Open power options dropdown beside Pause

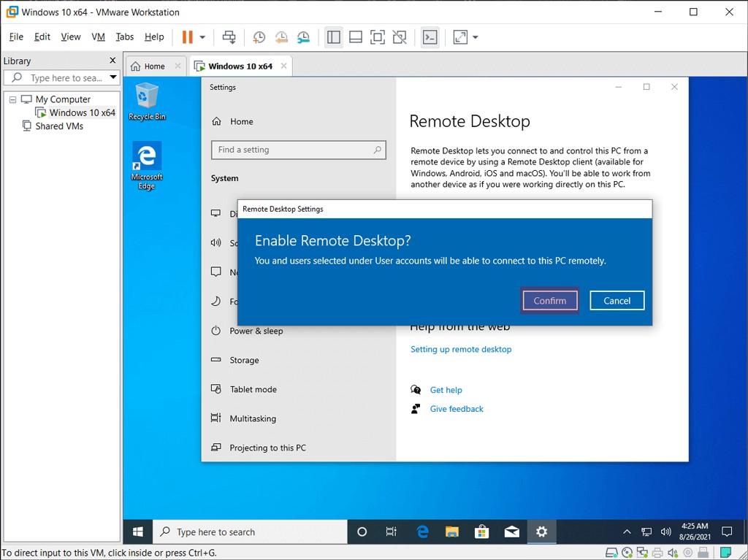click(x=202, y=37)
